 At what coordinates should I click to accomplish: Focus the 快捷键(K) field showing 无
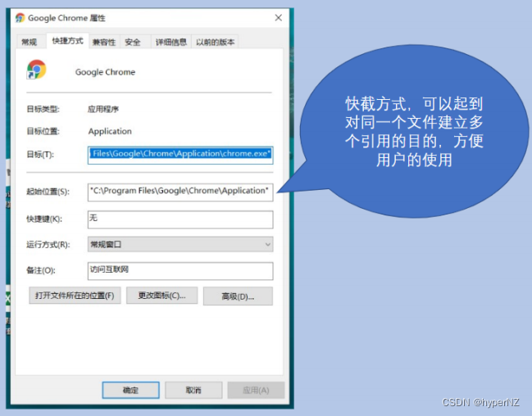coord(180,219)
